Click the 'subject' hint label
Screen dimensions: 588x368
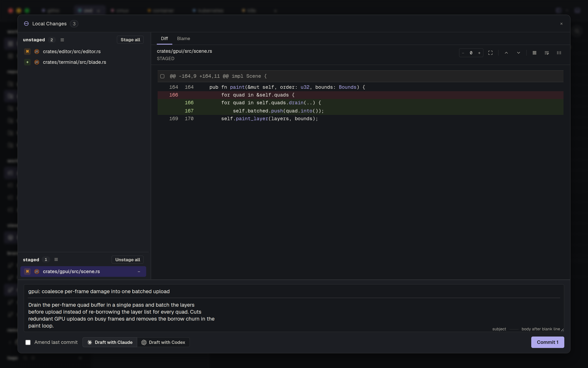point(499,329)
